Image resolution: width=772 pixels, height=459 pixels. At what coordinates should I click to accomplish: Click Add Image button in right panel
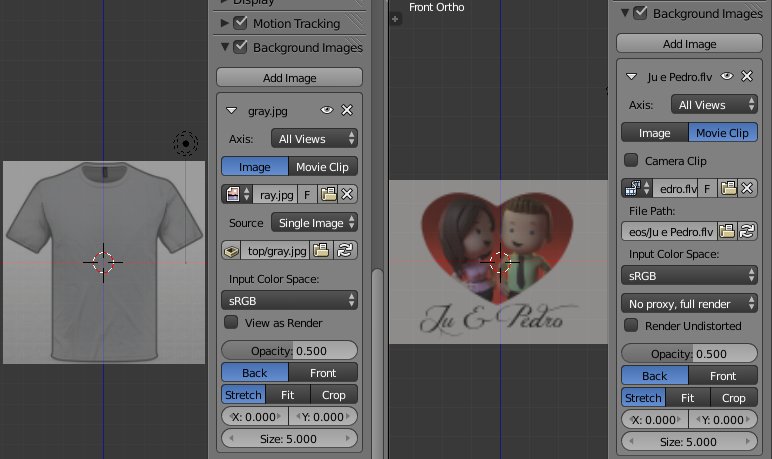click(689, 44)
